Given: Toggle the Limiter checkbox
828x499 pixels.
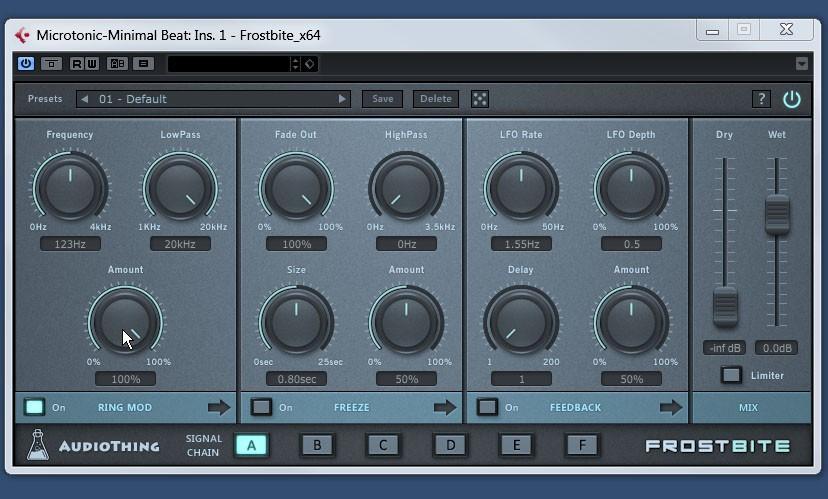Looking at the screenshot, I should [x=732, y=375].
